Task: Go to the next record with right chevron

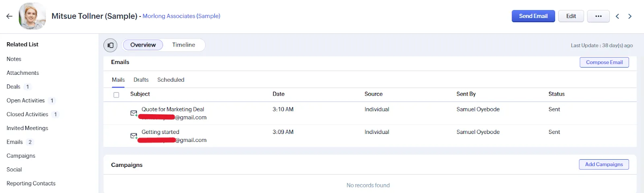Action: point(630,16)
